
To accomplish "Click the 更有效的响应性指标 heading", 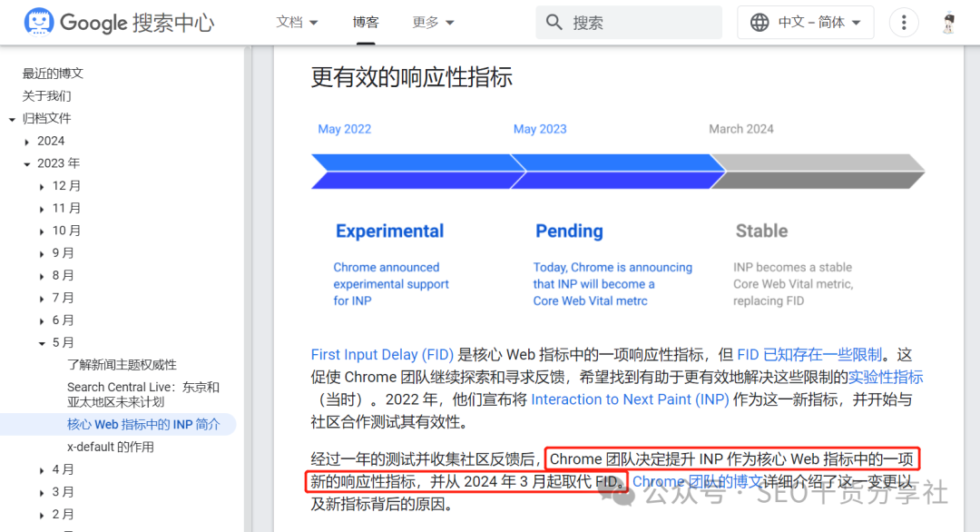I will 412,77.
